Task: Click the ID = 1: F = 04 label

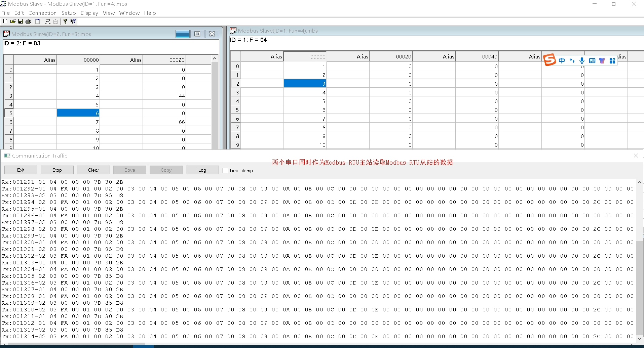Action: (x=249, y=40)
